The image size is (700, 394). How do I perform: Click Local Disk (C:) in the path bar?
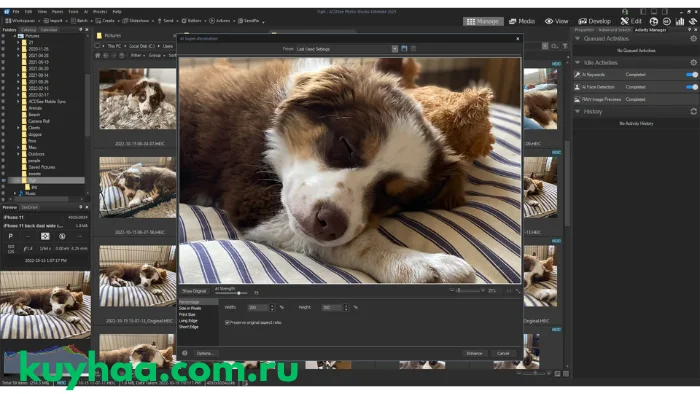pos(142,46)
